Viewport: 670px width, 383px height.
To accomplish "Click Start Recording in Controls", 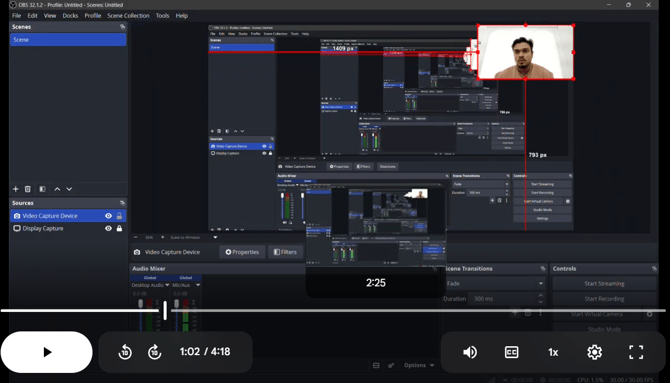I will coord(604,299).
